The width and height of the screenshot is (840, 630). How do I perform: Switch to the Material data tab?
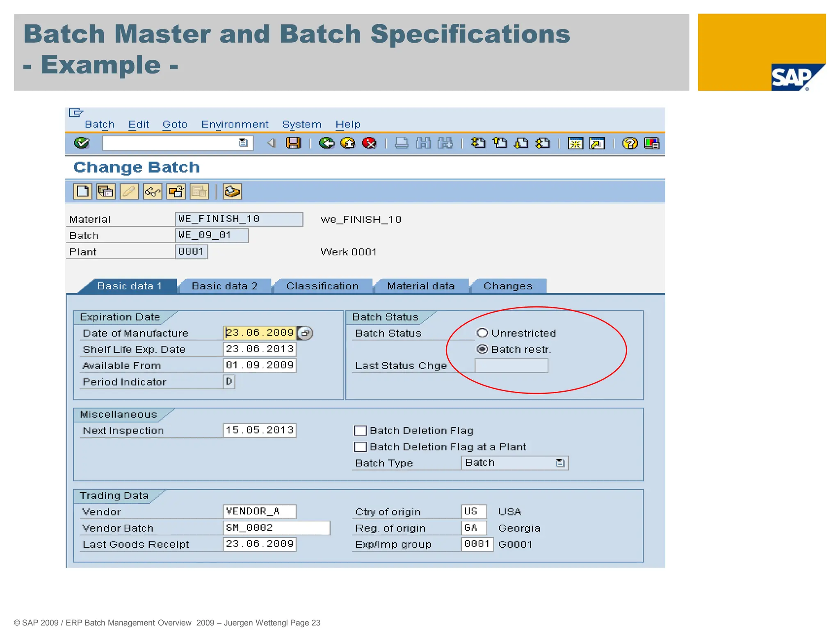[x=421, y=286]
